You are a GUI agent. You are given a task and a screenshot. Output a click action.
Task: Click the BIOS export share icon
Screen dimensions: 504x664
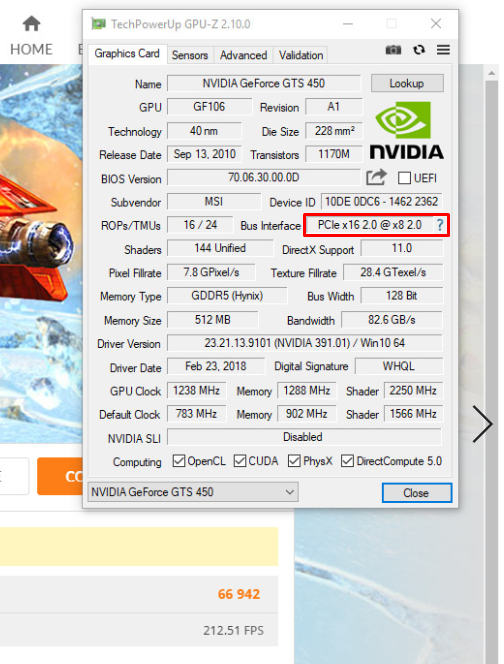click(376, 177)
